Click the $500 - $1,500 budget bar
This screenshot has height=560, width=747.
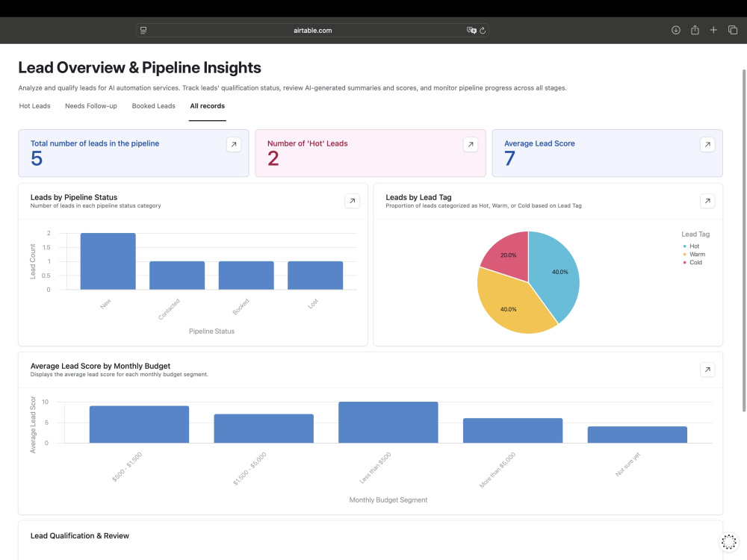point(139,424)
